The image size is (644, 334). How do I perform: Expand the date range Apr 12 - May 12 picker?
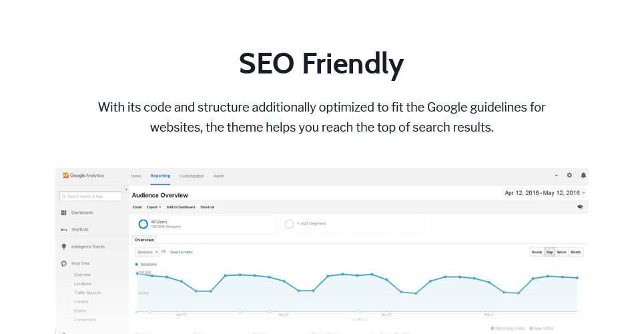[545, 193]
